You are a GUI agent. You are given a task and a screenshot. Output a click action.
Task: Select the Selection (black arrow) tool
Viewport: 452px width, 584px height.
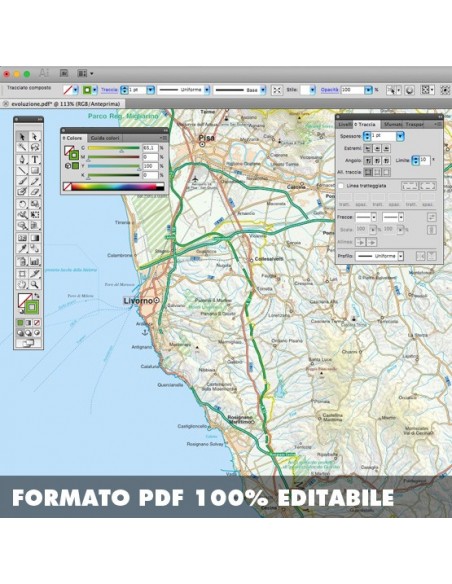coord(22,137)
